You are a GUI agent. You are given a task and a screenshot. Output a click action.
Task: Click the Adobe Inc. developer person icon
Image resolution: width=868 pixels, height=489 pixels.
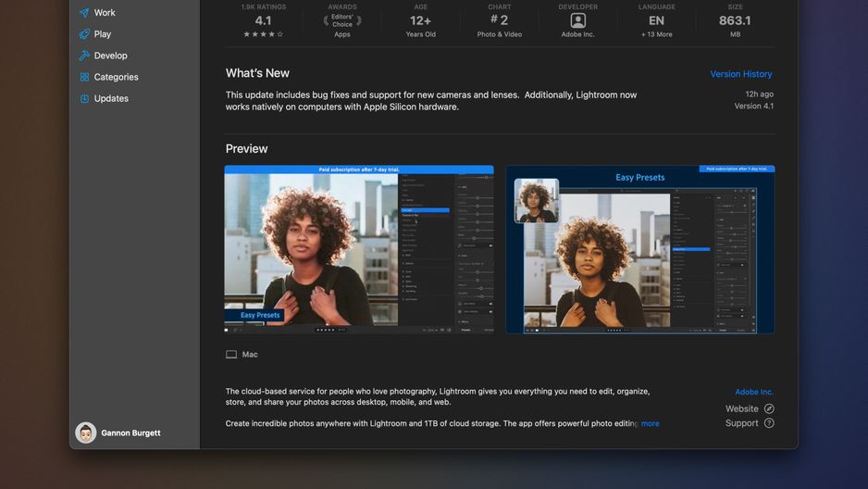point(578,21)
